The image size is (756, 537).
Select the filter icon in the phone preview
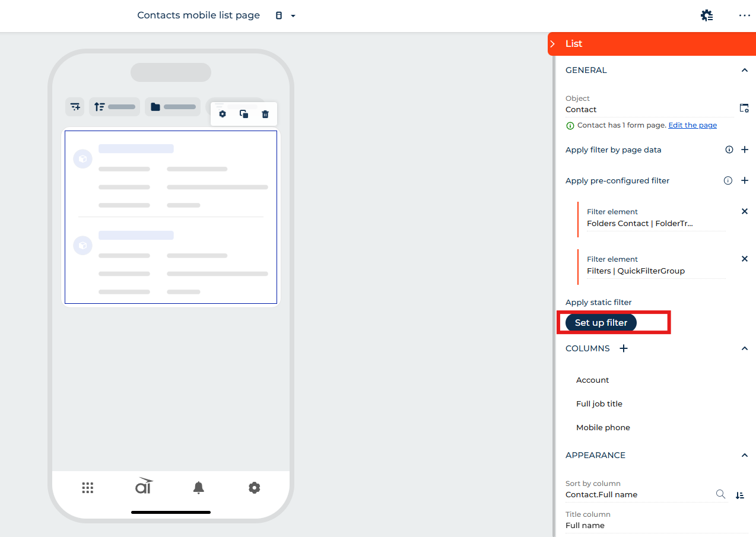pos(75,106)
